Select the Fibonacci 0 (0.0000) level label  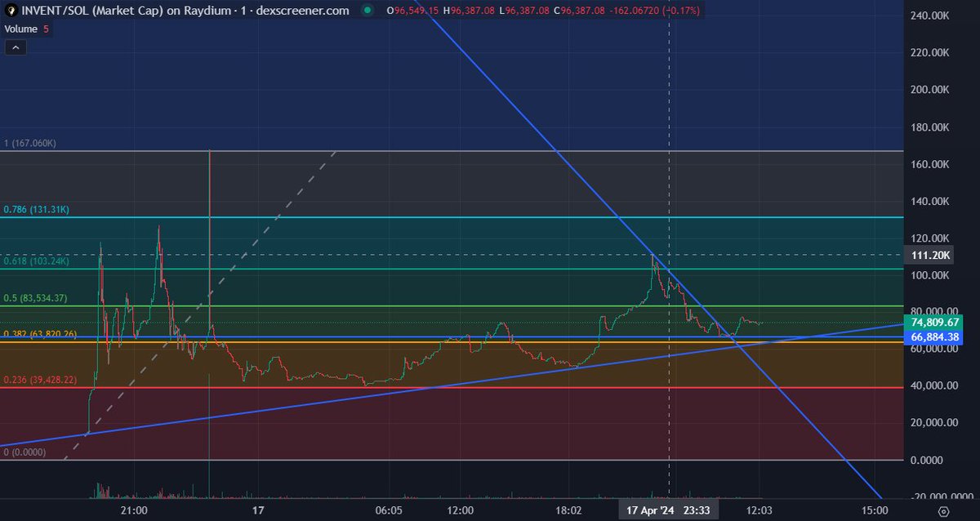(26, 452)
